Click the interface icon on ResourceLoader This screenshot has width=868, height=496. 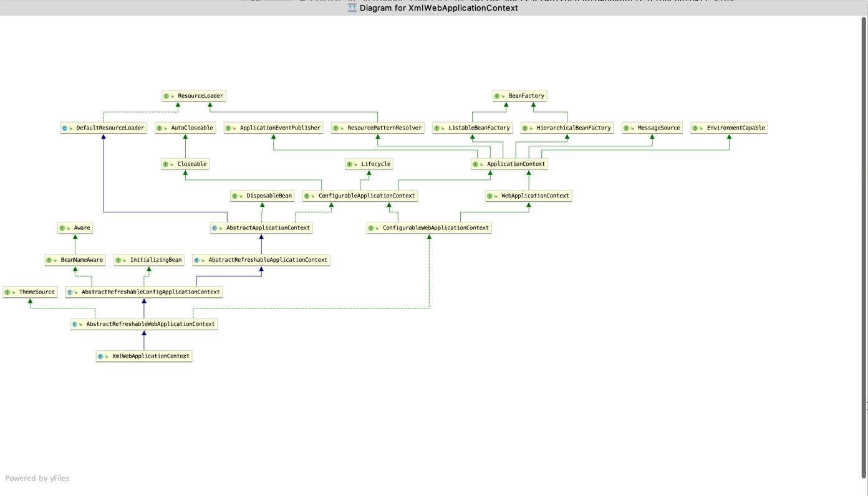(x=166, y=96)
